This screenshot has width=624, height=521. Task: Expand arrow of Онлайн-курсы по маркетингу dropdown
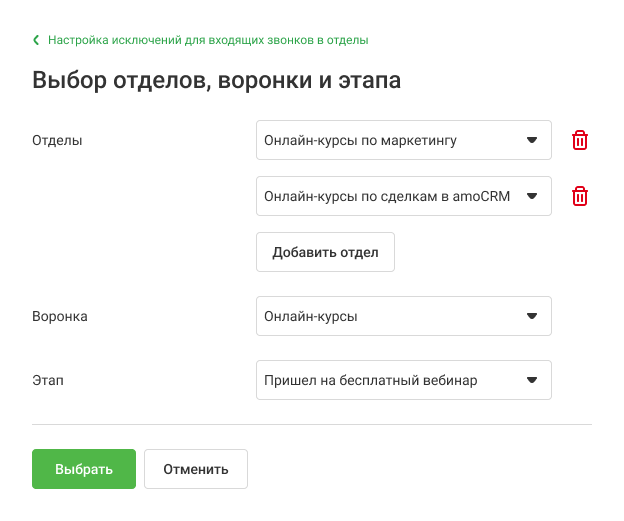pos(532,140)
